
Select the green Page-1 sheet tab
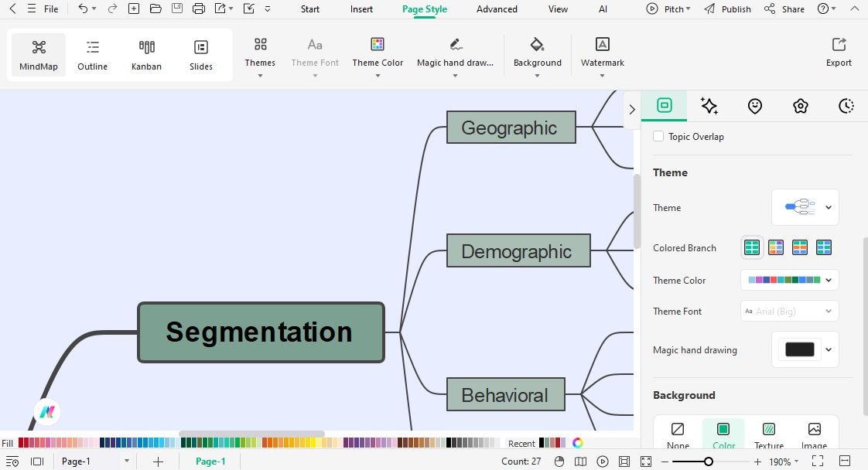210,461
